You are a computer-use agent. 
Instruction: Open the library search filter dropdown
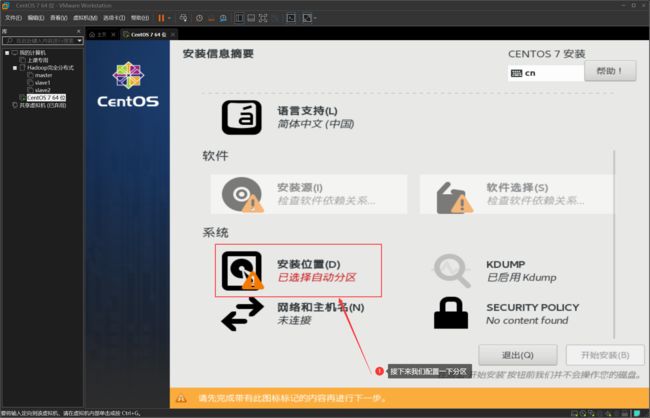(x=80, y=41)
